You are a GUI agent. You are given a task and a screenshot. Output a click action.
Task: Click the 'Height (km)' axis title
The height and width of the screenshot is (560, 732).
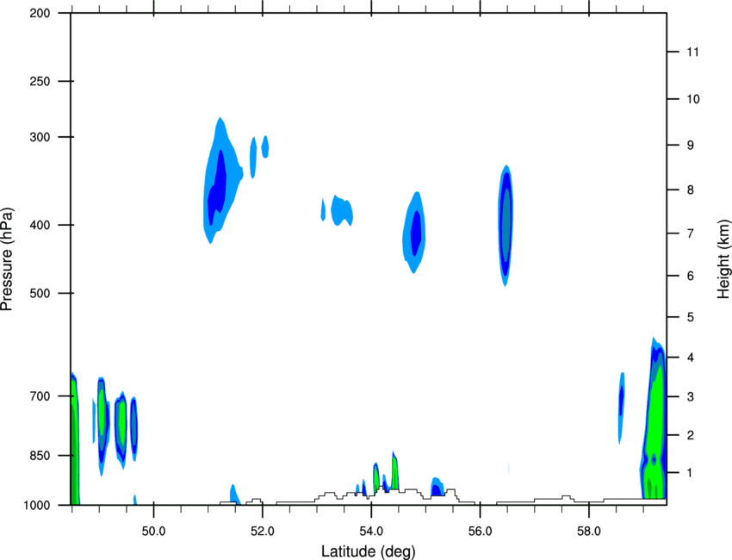pyautogui.click(x=723, y=258)
